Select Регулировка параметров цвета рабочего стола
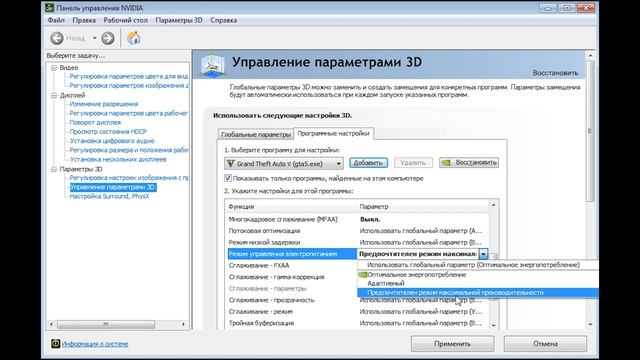Screen dimensions: 640x360 coord(129,113)
